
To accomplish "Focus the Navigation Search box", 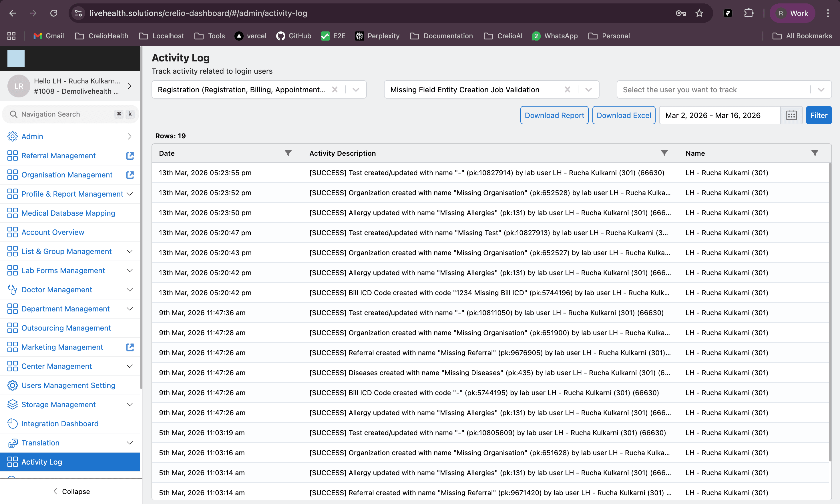I will [71, 114].
